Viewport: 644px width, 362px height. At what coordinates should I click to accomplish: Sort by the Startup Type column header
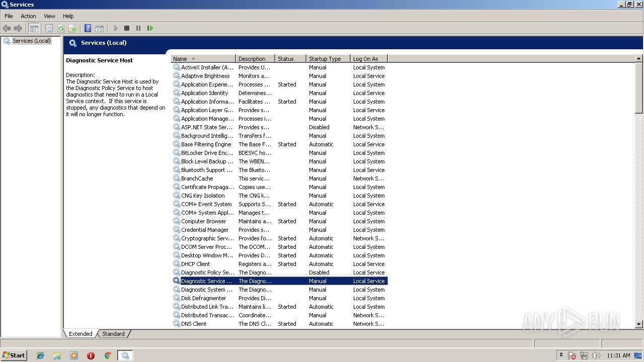point(328,59)
